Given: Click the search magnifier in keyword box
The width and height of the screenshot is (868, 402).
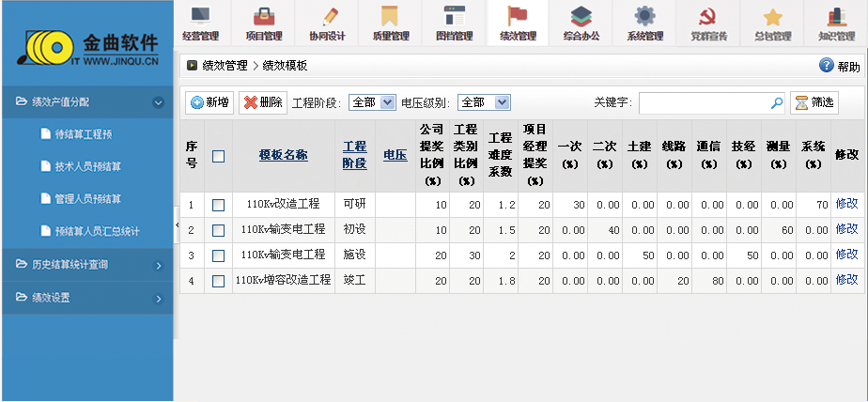Looking at the screenshot, I should click(776, 102).
